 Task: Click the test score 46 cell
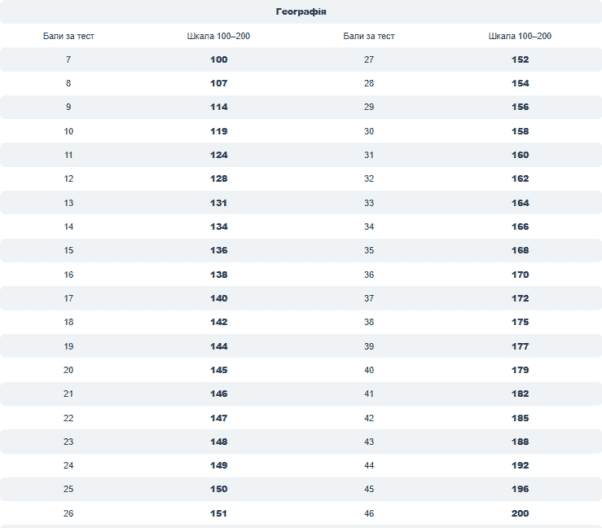point(368,513)
